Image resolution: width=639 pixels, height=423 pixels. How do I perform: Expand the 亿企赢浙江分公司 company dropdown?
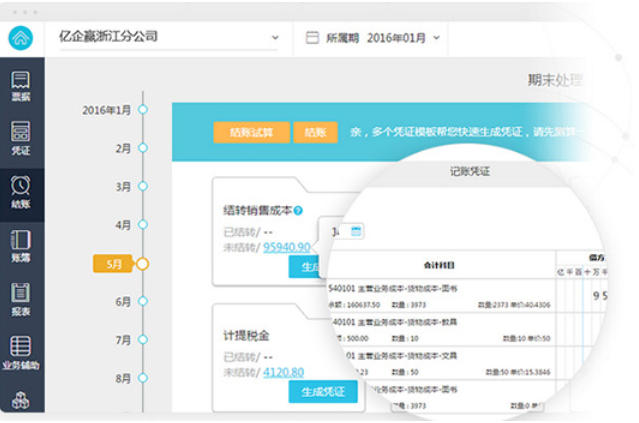(169, 37)
